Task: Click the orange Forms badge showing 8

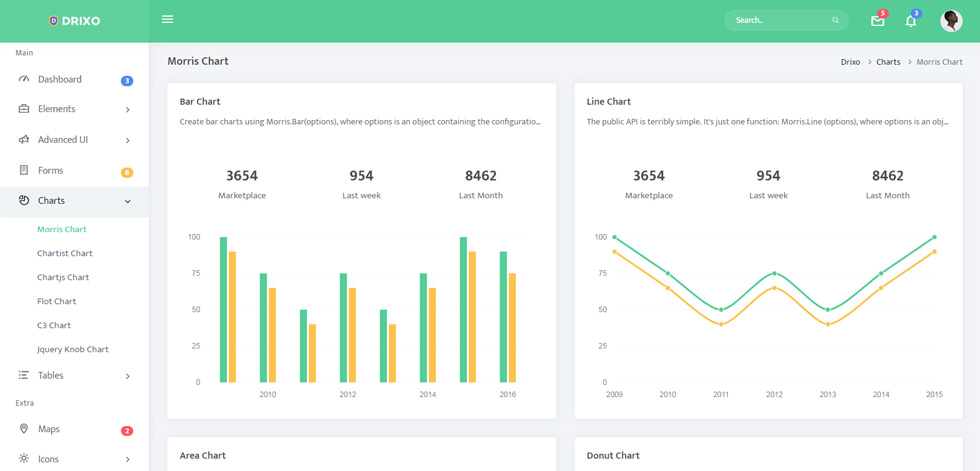Action: tap(127, 173)
